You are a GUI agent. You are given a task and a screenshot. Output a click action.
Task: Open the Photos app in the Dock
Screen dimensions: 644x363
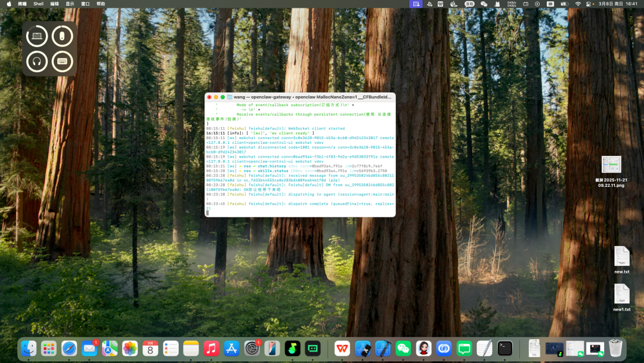130,349
